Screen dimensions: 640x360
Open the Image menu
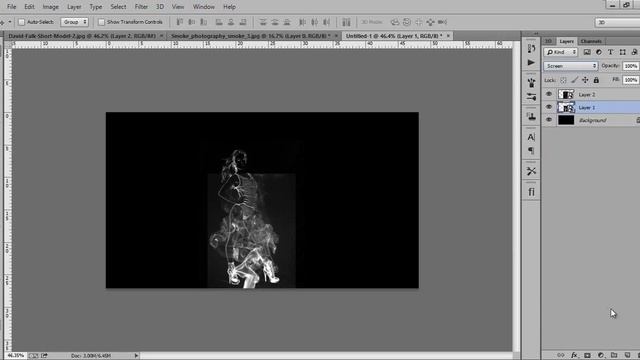[x=51, y=7]
